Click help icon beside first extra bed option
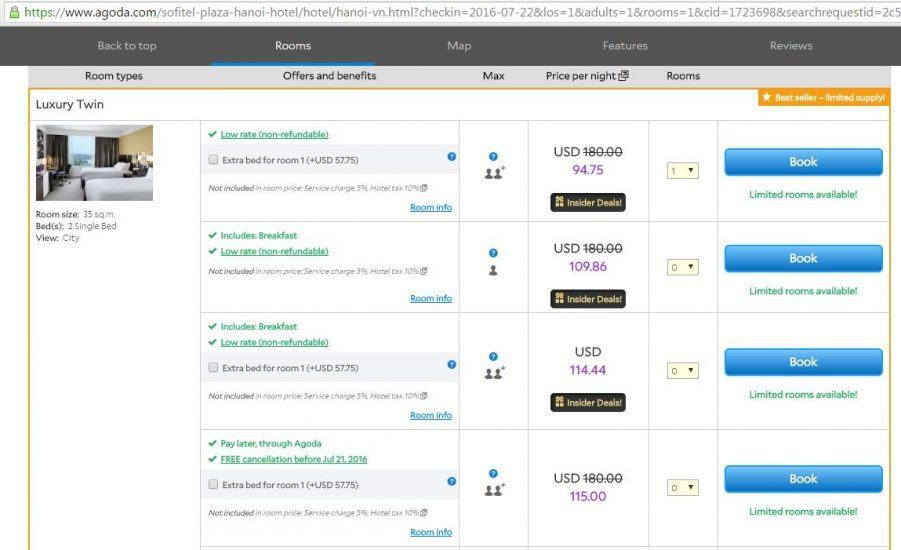Screen dimensions: 901x550 [x=451, y=157]
